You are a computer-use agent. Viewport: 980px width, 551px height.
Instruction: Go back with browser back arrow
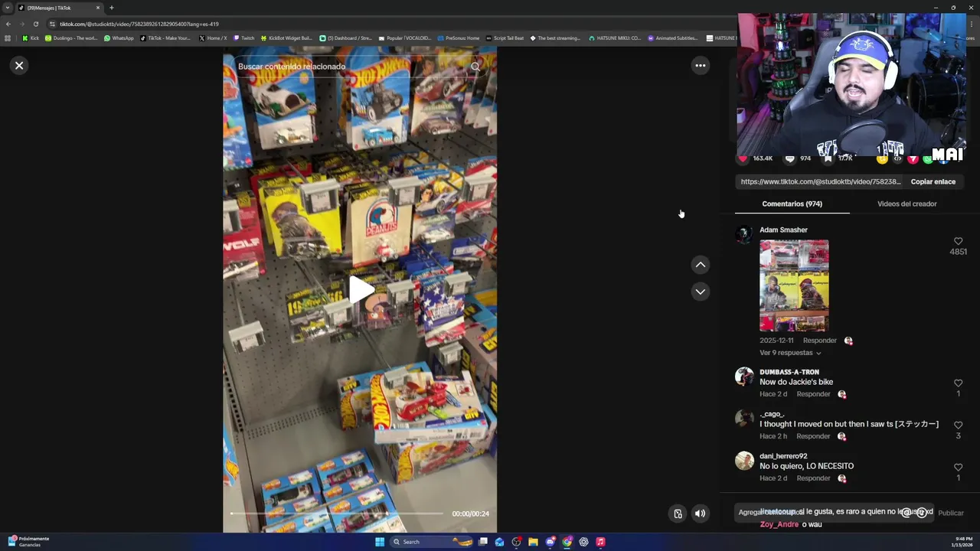[8, 24]
